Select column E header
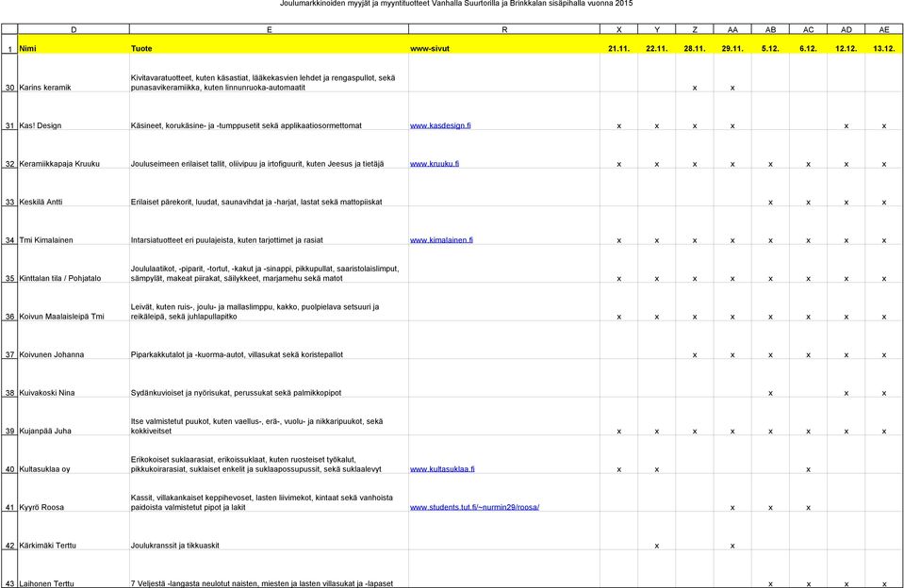Screen dimensions: 904x588 [x=270, y=29]
